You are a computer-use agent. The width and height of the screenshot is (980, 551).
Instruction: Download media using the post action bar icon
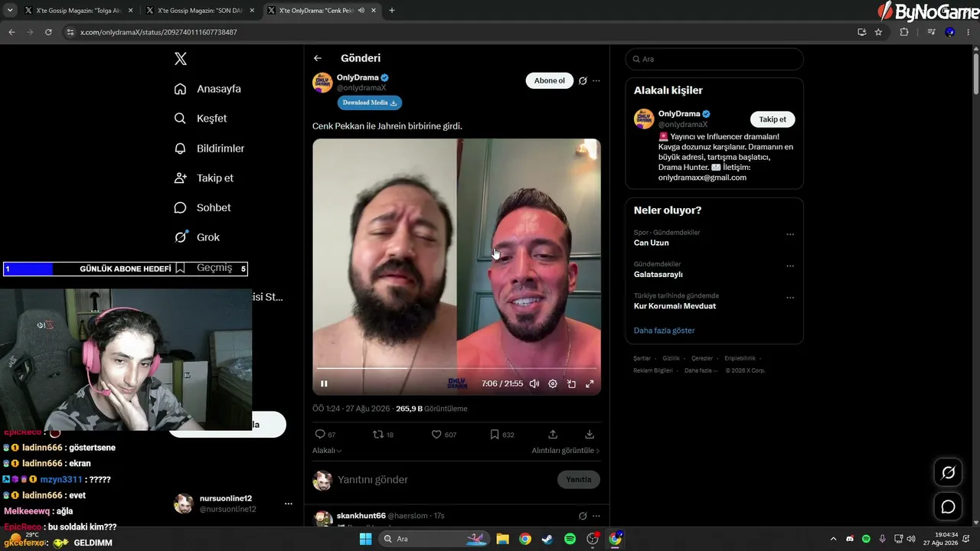coord(590,434)
